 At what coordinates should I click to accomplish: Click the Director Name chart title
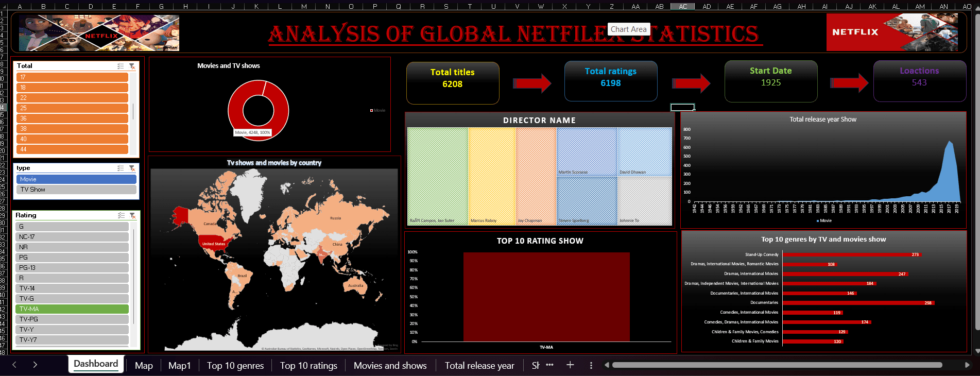539,120
